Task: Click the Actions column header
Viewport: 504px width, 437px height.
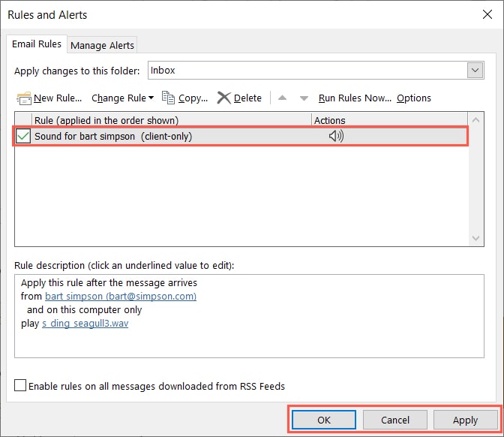Action: pos(389,120)
